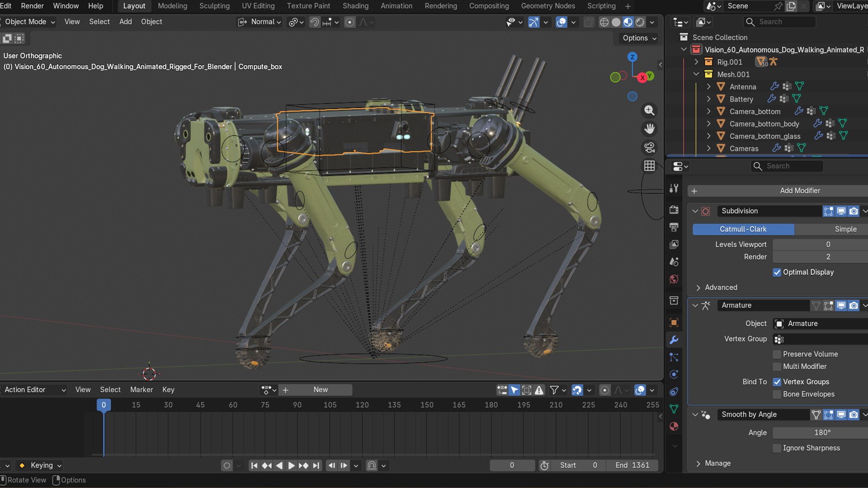
Task: Toggle Subdivision modifier viewport display
Action: [x=841, y=211]
